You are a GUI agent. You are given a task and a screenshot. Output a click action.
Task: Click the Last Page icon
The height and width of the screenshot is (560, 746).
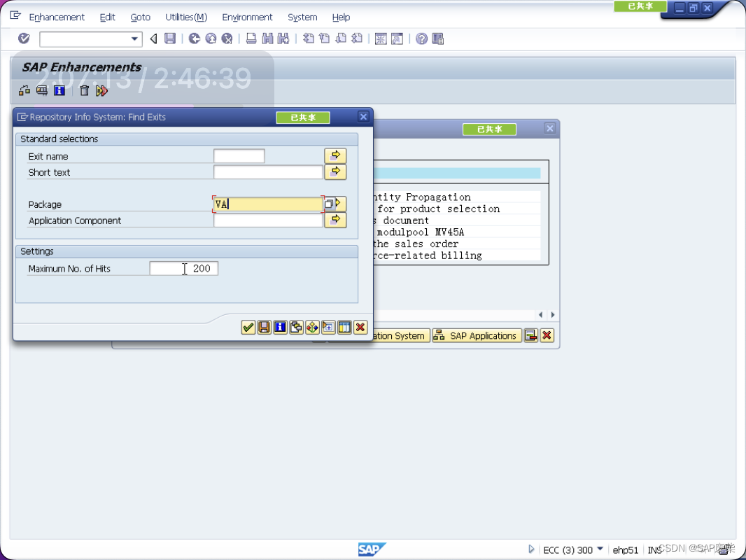click(357, 38)
